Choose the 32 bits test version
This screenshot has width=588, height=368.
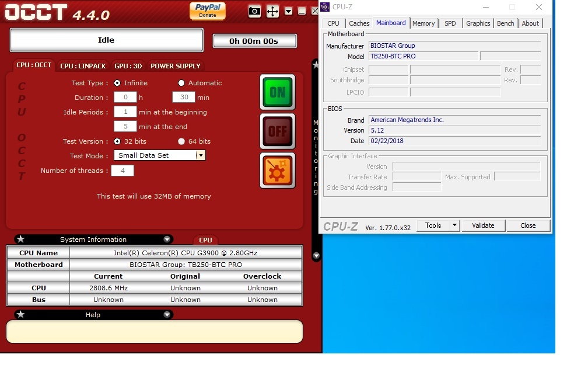click(117, 141)
